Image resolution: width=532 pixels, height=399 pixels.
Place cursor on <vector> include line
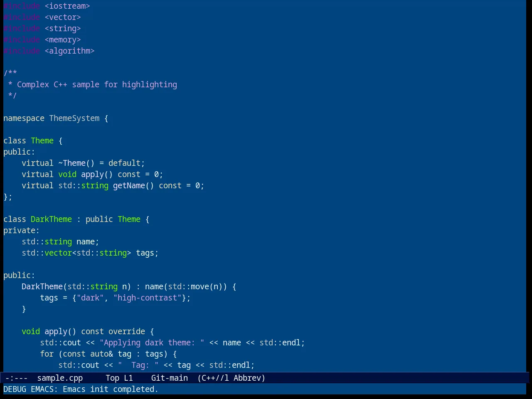point(42,17)
